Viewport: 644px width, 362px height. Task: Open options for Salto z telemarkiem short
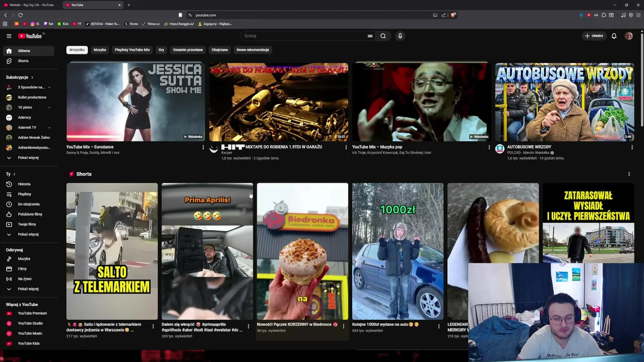point(153,326)
